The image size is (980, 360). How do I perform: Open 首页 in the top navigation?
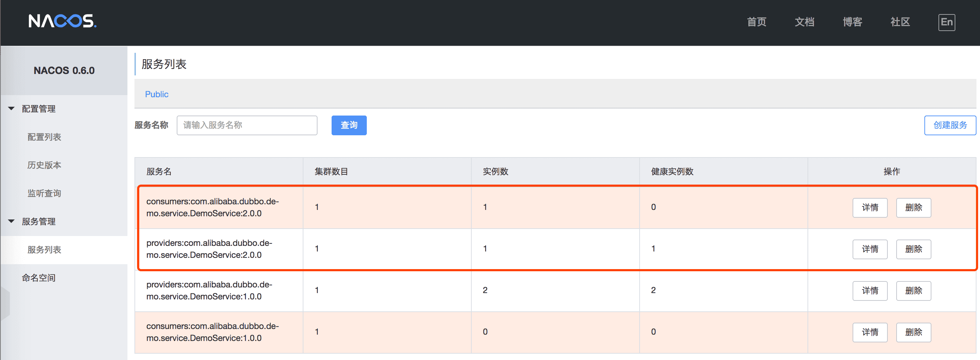point(756,22)
